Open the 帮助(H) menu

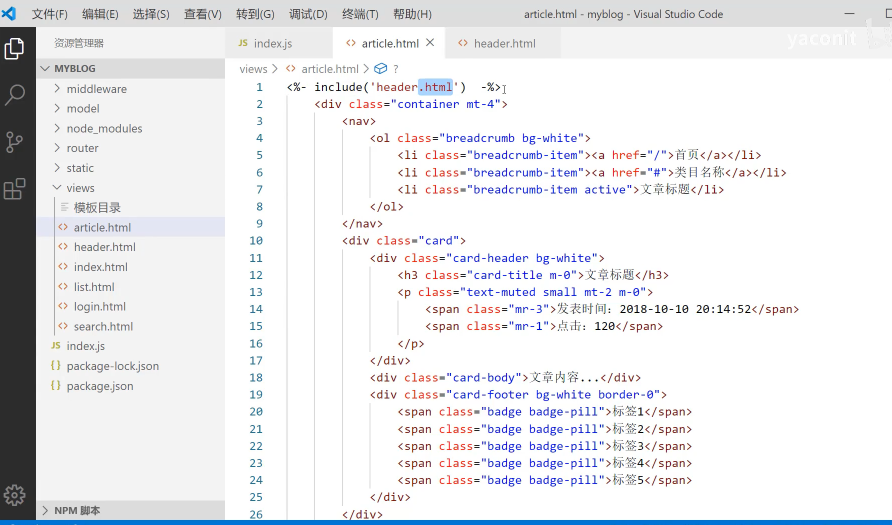[x=412, y=14]
